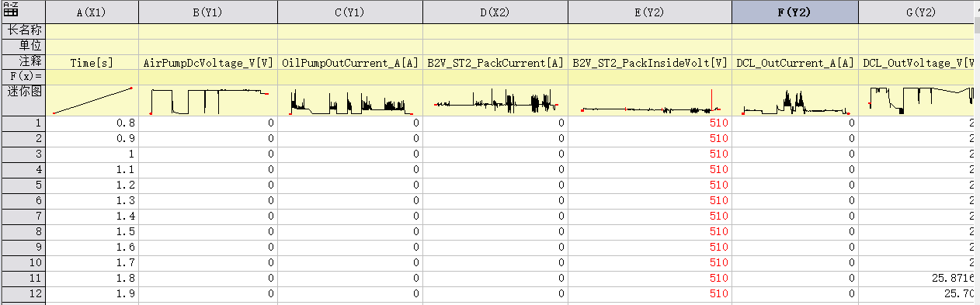This screenshot has width=980, height=305.
Task: Click the time cell with value 1.3
Action: coord(92,201)
